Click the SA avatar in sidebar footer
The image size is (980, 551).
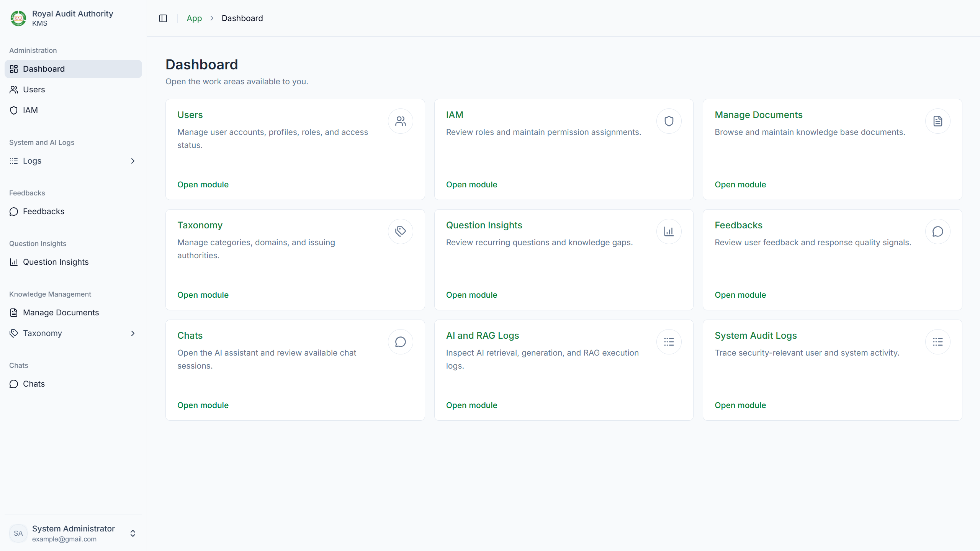[18, 533]
